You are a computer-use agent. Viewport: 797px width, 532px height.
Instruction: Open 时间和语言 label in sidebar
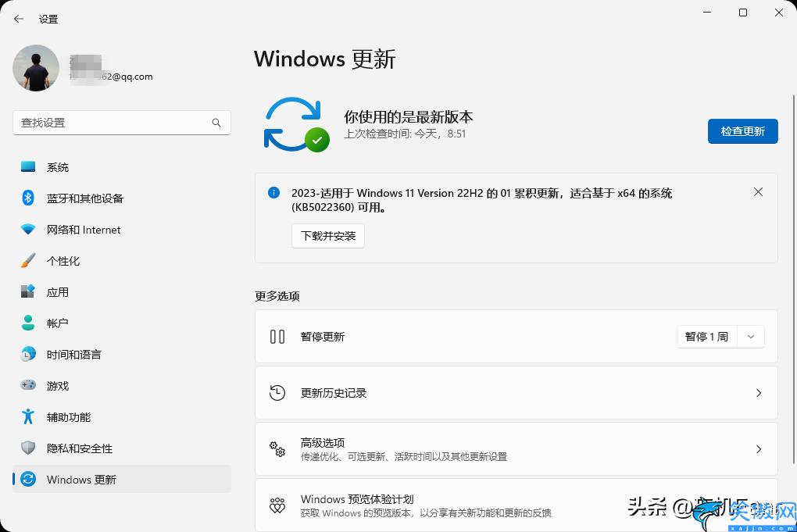point(73,355)
